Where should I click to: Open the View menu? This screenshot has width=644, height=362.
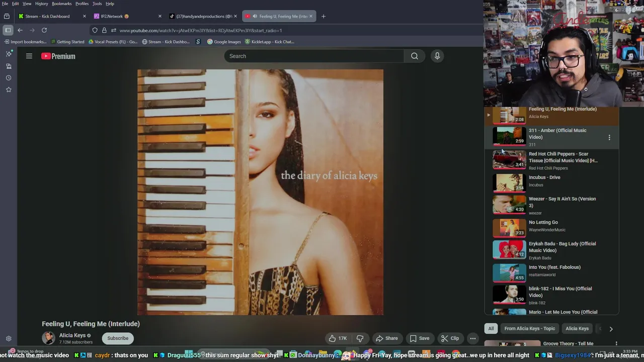click(27, 4)
